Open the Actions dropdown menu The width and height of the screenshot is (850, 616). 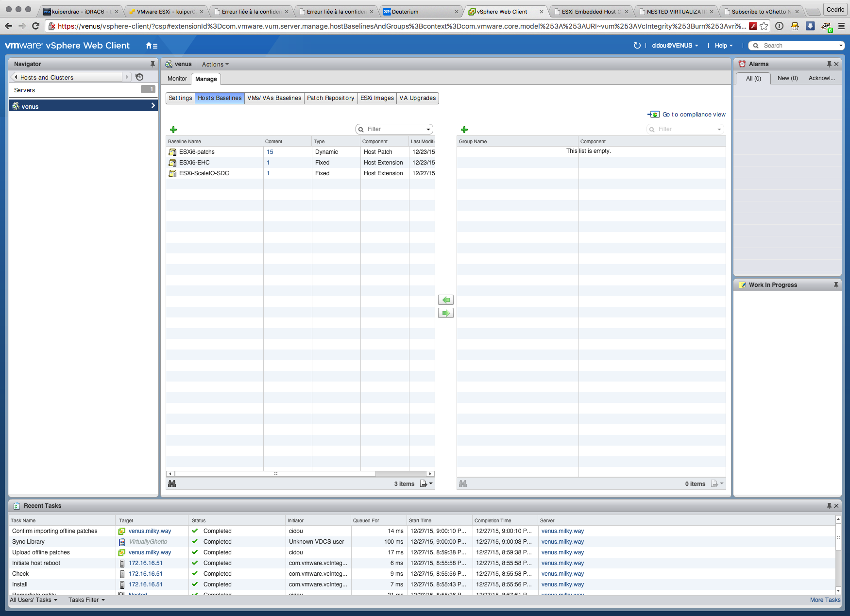[215, 64]
